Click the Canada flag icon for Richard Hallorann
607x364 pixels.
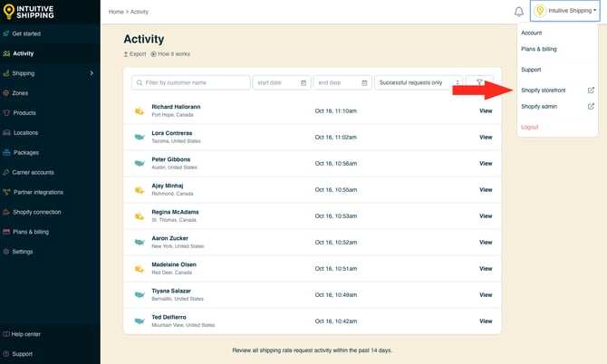[x=140, y=111]
